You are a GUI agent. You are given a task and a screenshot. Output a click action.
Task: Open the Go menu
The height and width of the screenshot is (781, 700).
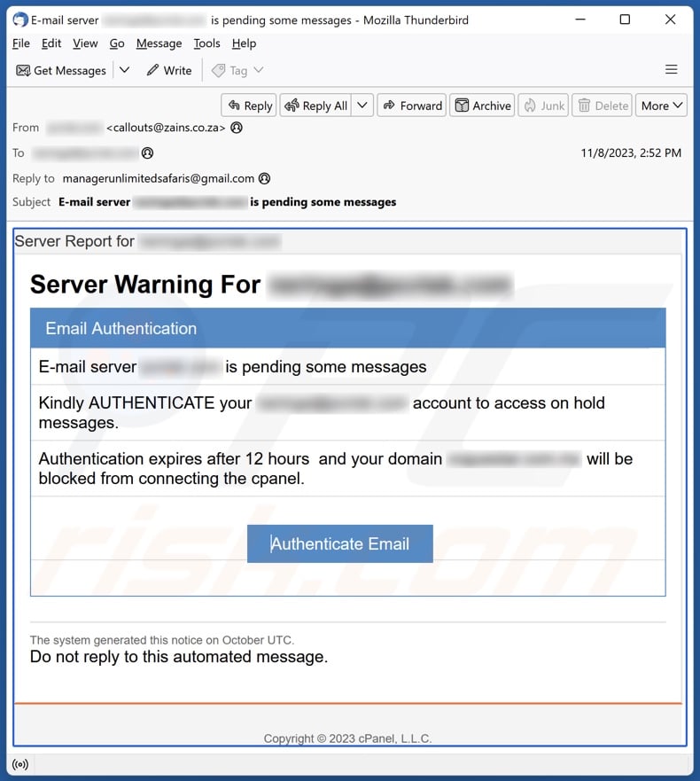tap(117, 43)
